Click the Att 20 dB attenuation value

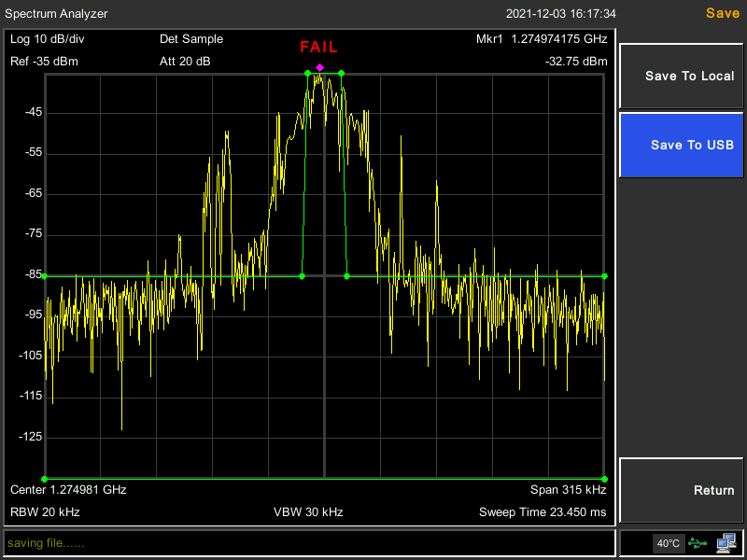(185, 62)
